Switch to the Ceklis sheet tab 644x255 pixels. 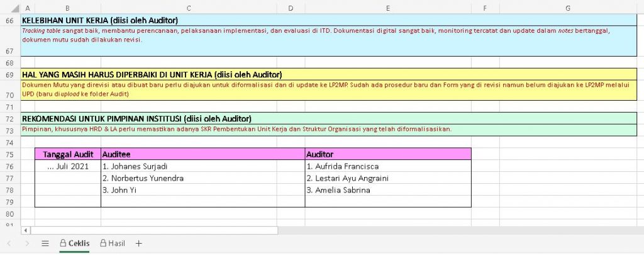74,243
